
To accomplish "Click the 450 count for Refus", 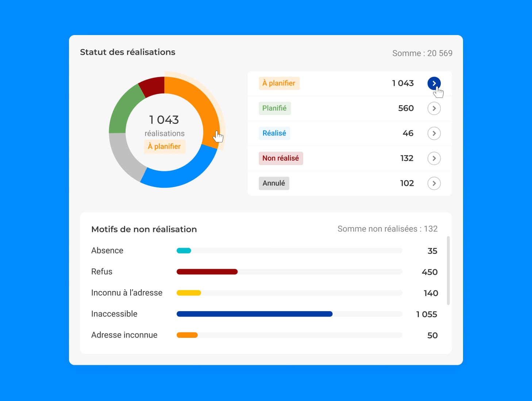I will pyautogui.click(x=429, y=272).
